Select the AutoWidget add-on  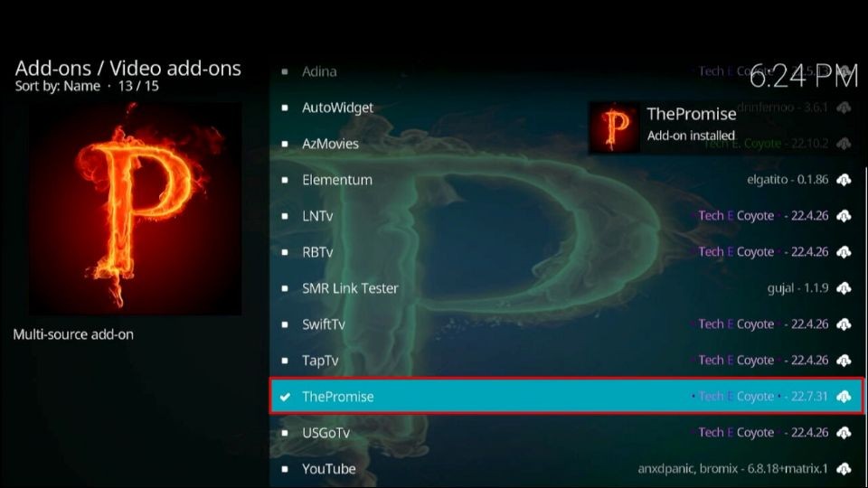pyautogui.click(x=566, y=108)
